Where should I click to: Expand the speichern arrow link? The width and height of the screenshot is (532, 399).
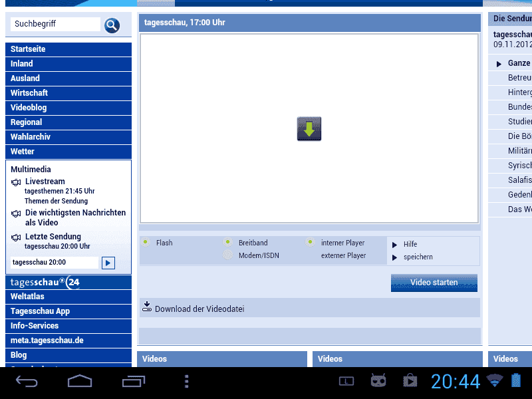click(x=394, y=257)
